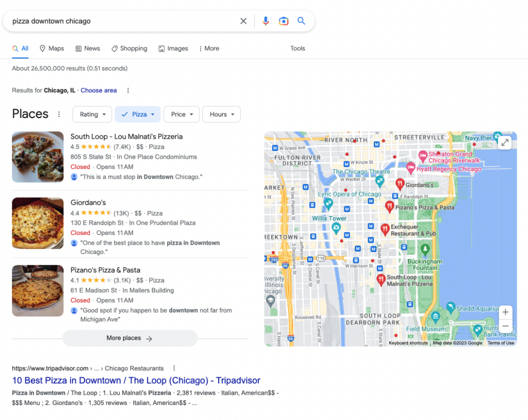Start voice search with the microphone icon
The image size is (528, 420).
pyautogui.click(x=266, y=21)
